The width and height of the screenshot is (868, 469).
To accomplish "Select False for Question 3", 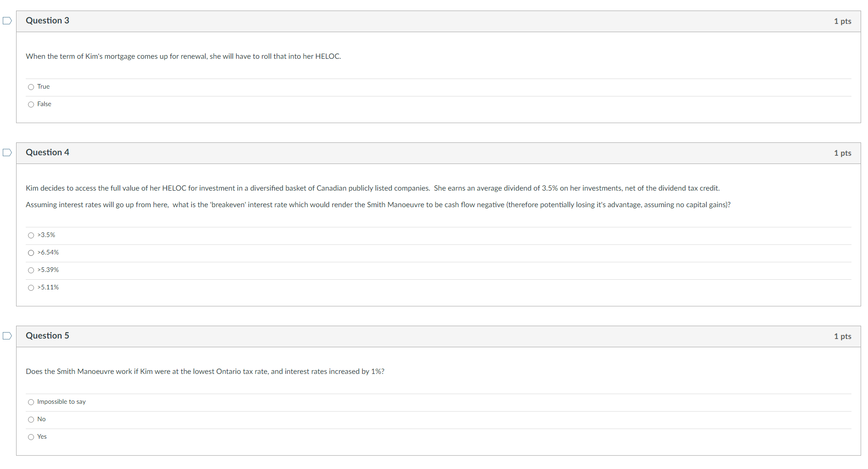I will (x=30, y=104).
